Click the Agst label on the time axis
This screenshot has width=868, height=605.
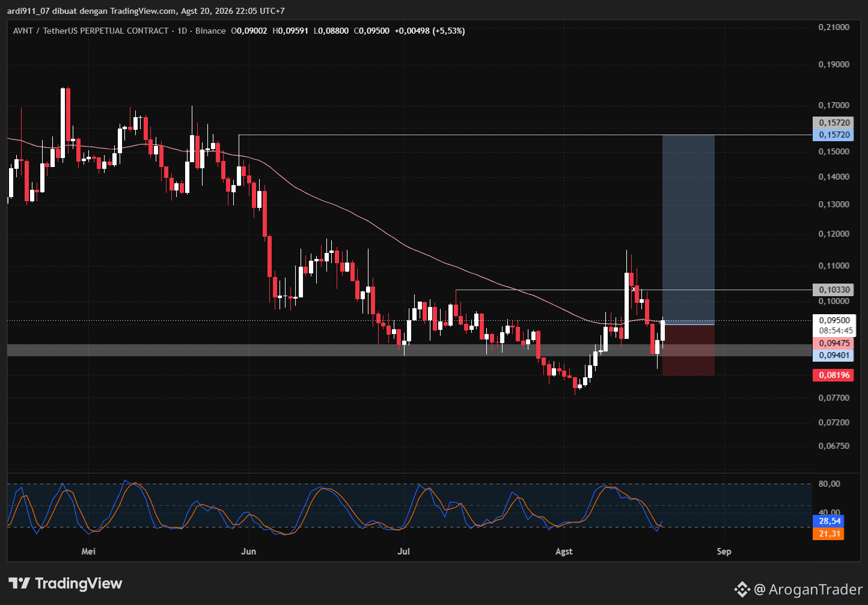point(564,551)
